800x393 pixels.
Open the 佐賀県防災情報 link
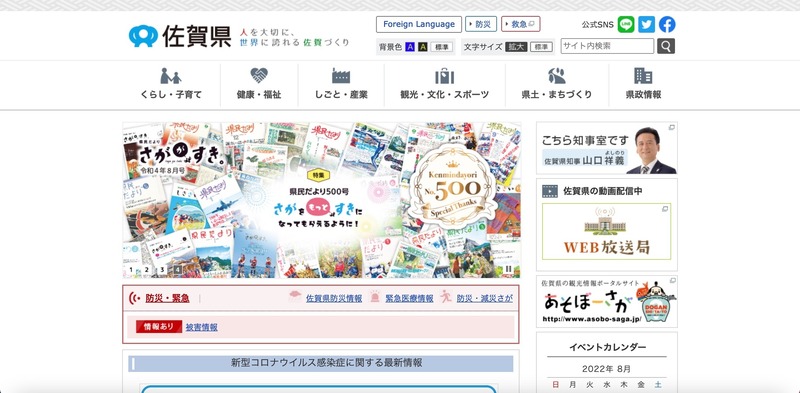point(334,299)
